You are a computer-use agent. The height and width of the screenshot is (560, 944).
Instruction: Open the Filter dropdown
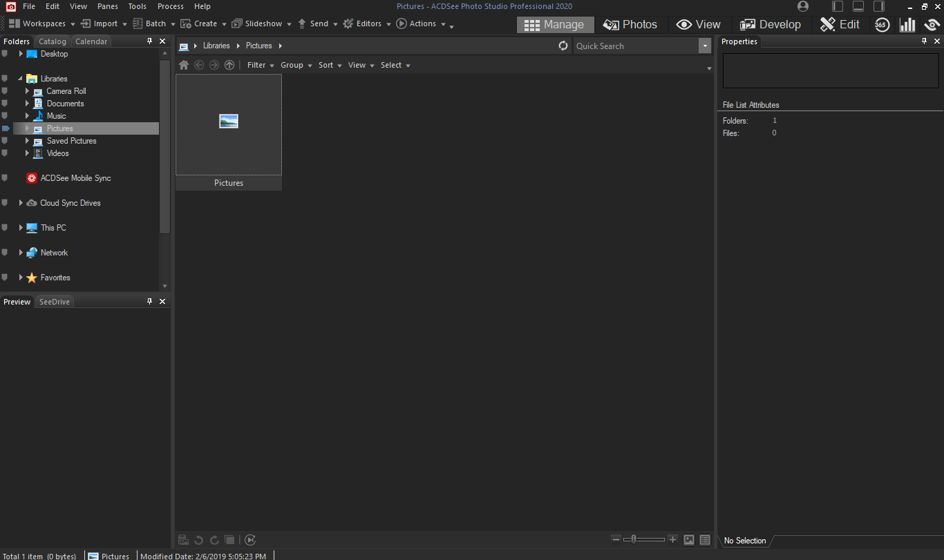pos(260,65)
